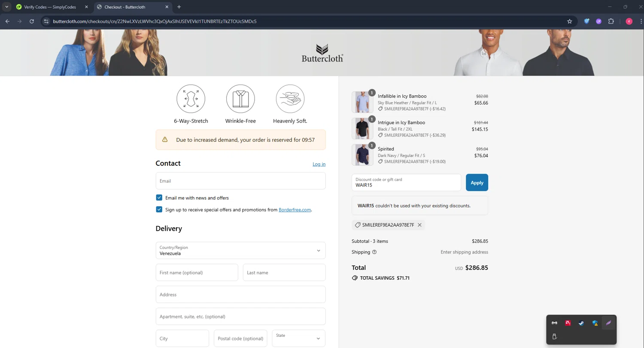Image resolution: width=644 pixels, height=348 pixels.
Task: Click the Spirited shirt product thumbnail
Action: pyautogui.click(x=362, y=155)
